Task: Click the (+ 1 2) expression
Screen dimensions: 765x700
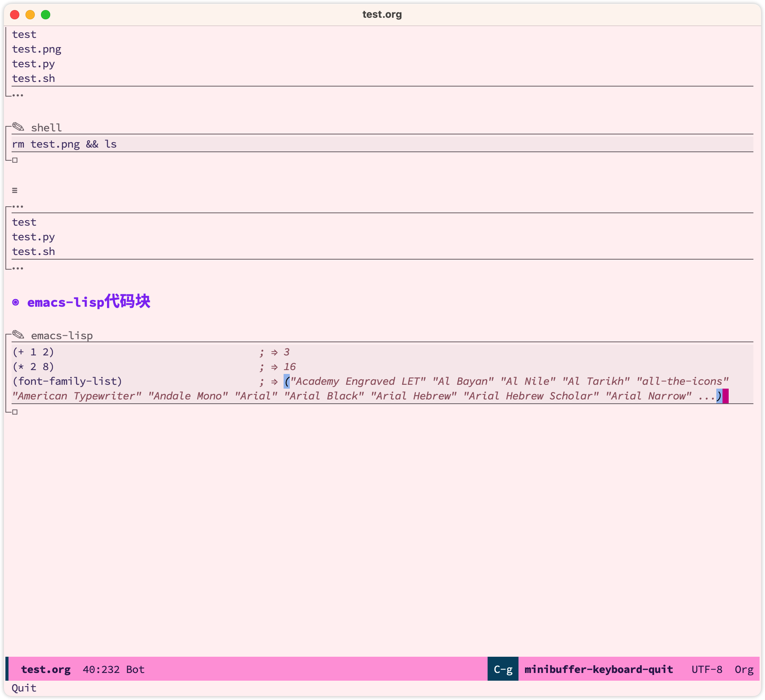Action: click(33, 352)
